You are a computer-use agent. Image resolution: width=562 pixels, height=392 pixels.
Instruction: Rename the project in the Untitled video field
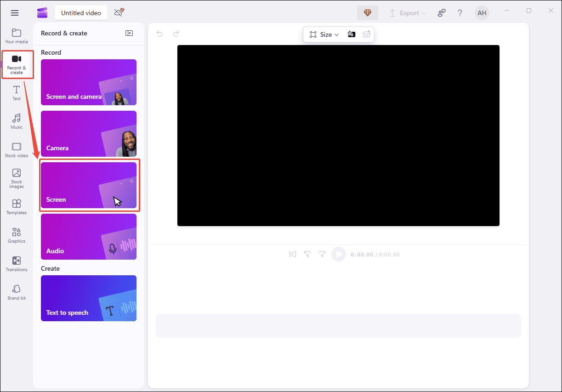[x=81, y=13]
